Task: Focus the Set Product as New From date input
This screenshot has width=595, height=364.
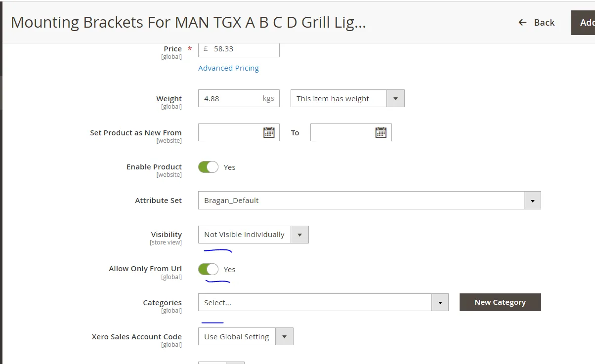Action: coord(239,132)
